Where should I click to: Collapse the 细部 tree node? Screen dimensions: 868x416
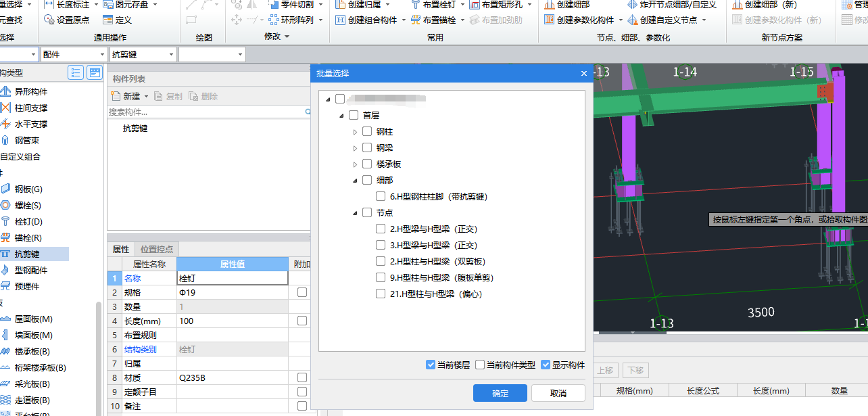pos(356,181)
